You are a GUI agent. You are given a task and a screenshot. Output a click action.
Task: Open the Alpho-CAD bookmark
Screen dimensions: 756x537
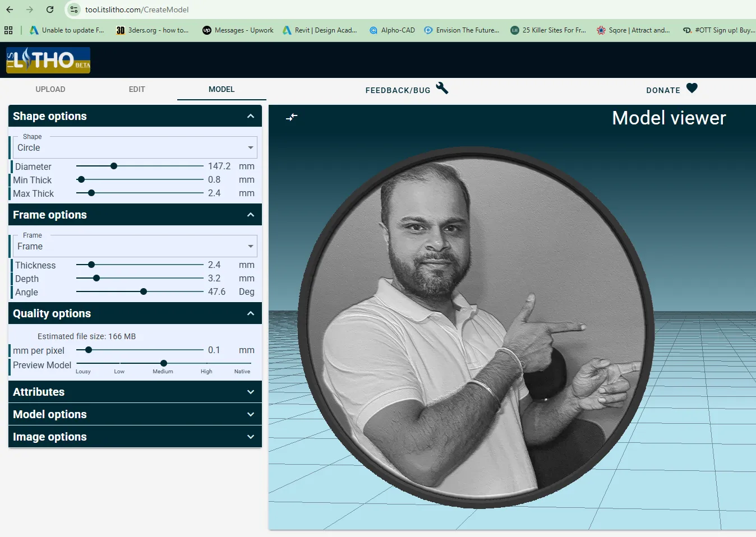(x=392, y=30)
